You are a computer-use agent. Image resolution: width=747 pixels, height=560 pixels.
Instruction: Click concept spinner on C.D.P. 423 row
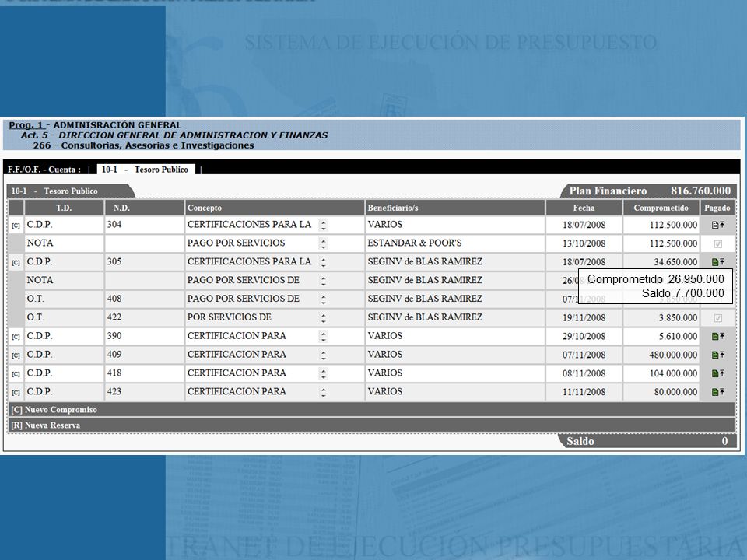pyautogui.click(x=324, y=392)
